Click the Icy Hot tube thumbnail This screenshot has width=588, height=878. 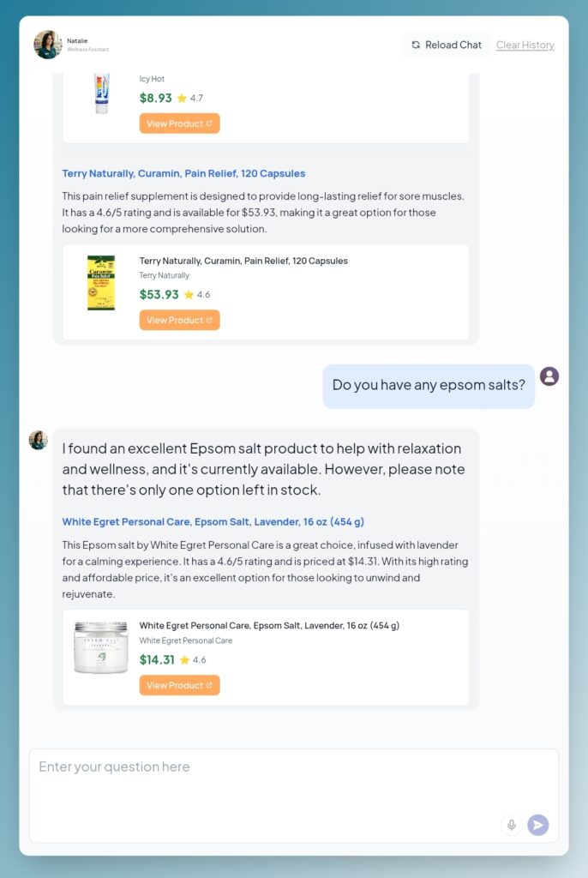pos(102,93)
